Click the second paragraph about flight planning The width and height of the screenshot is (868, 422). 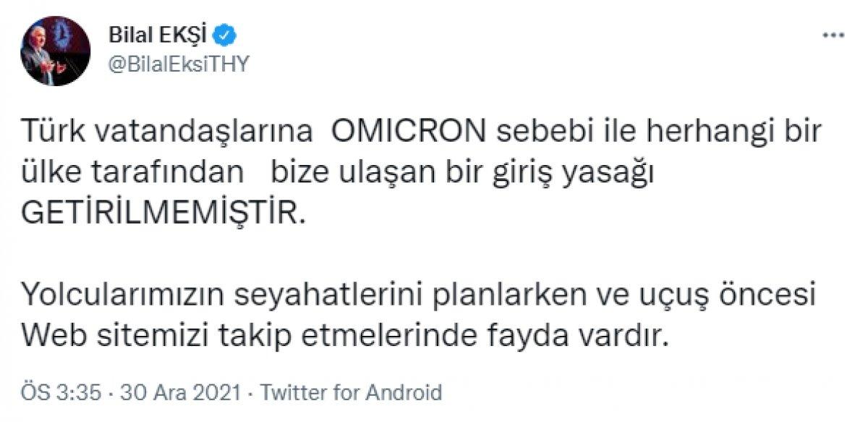click(362, 311)
